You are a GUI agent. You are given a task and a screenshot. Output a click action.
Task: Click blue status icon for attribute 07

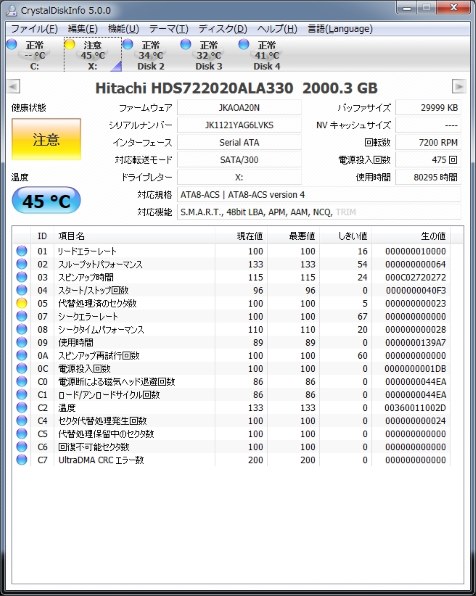coord(22,316)
